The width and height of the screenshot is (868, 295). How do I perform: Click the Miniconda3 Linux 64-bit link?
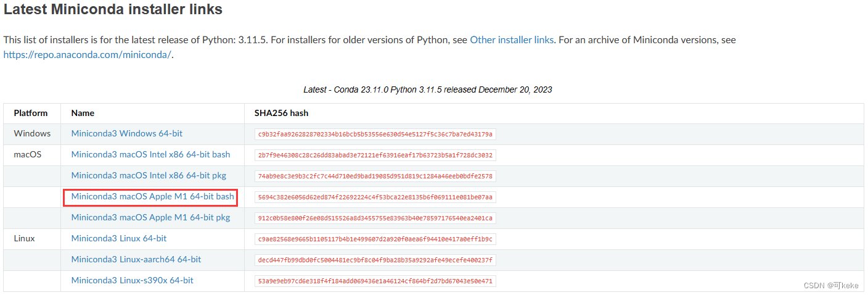(118, 238)
